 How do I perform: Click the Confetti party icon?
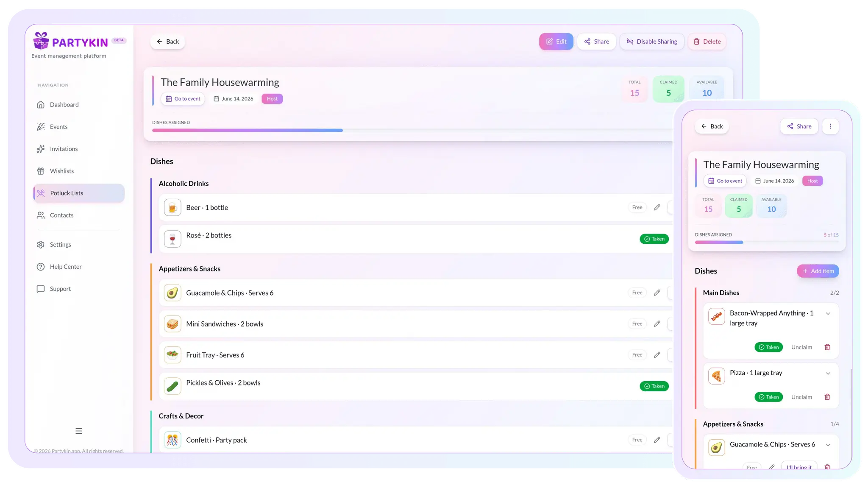[172, 440]
